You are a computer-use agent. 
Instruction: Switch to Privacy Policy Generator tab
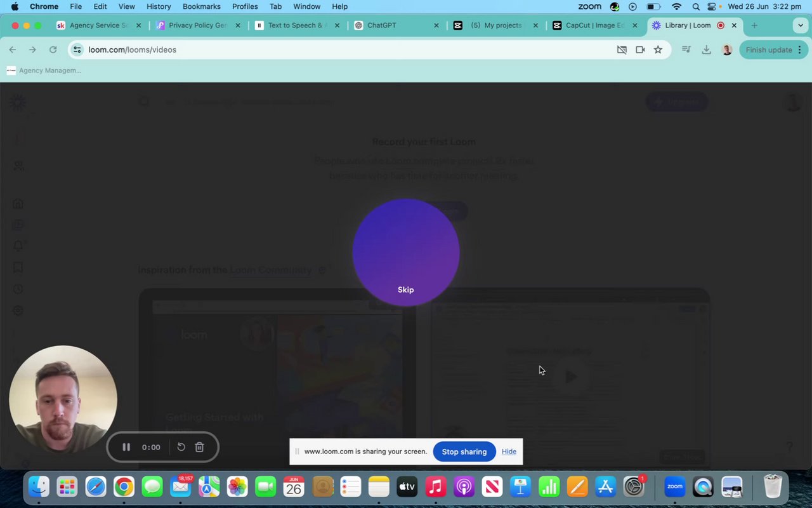coord(197,25)
